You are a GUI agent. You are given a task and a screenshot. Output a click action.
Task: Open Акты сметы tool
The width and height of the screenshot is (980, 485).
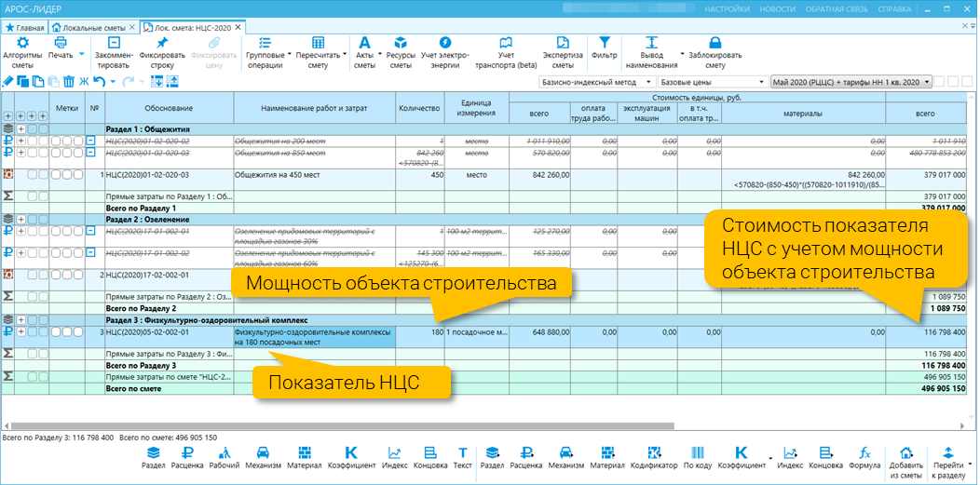coord(364,43)
